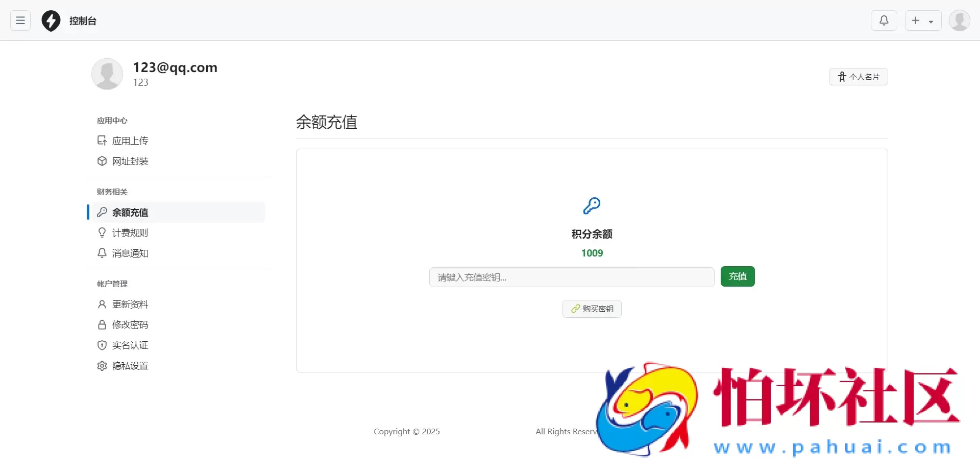The width and height of the screenshot is (980, 468).
Task: Click the recharge key input field
Action: coord(572,277)
